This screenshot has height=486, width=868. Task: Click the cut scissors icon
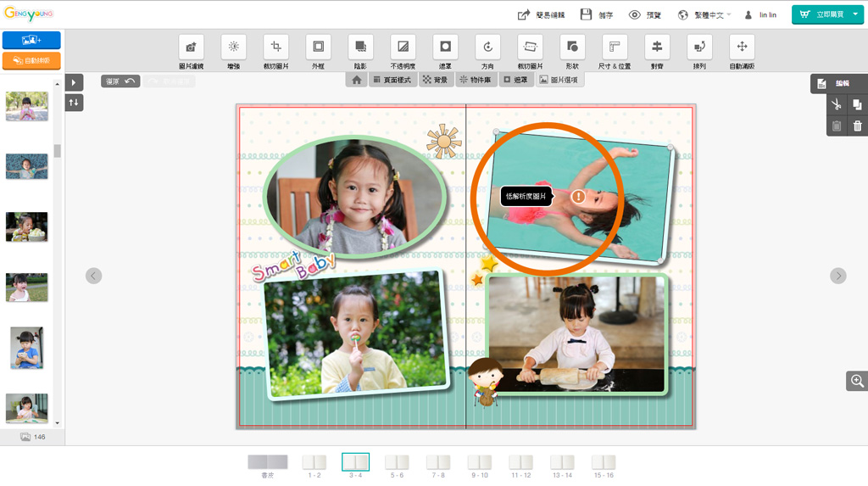837,104
